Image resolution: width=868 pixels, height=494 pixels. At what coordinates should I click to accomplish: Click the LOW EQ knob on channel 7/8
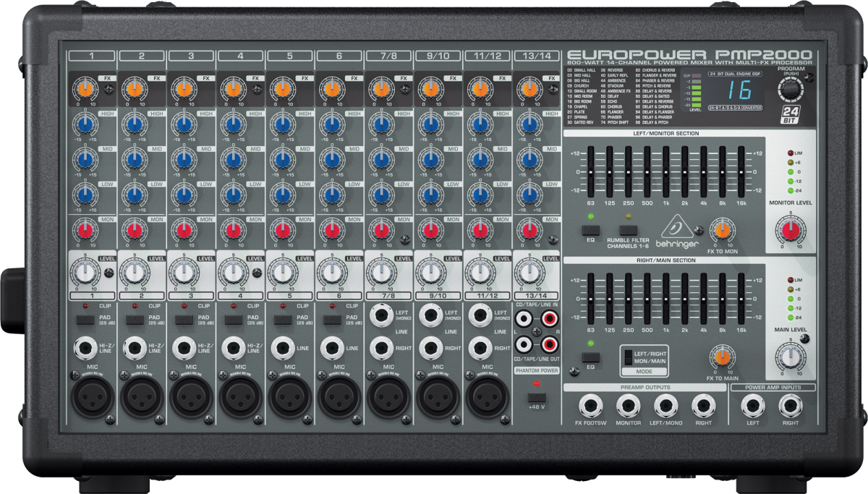[380, 192]
